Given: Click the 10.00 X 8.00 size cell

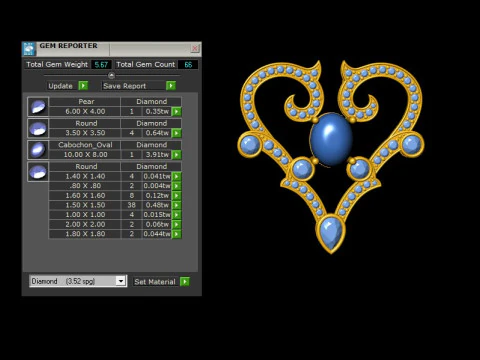Looking at the screenshot, I should pos(85,155).
